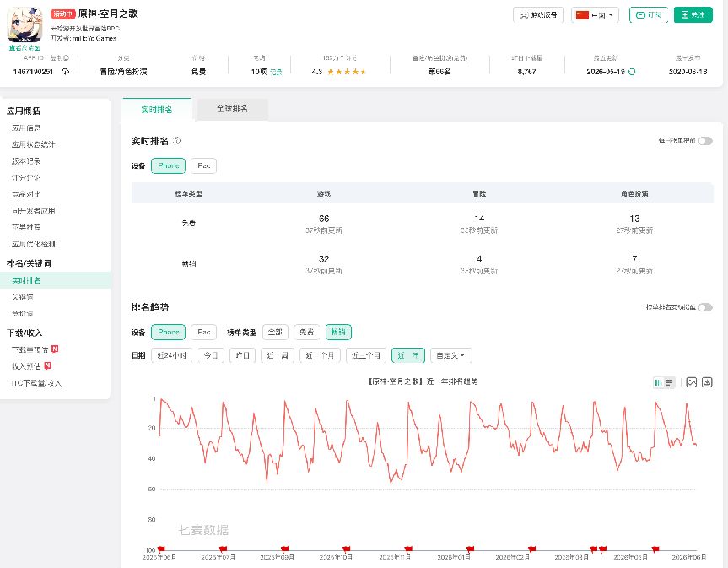Download the chart data icon
The width and height of the screenshot is (728, 568).
[707, 382]
